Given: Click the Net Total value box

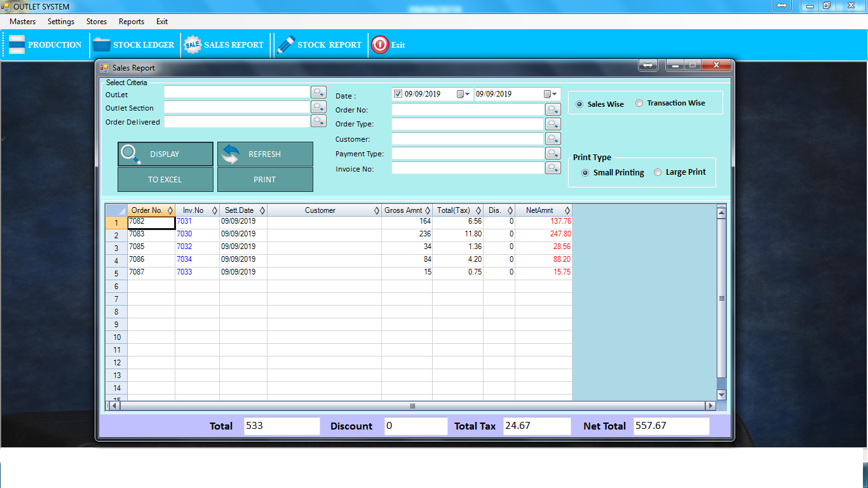Looking at the screenshot, I should 671,426.
